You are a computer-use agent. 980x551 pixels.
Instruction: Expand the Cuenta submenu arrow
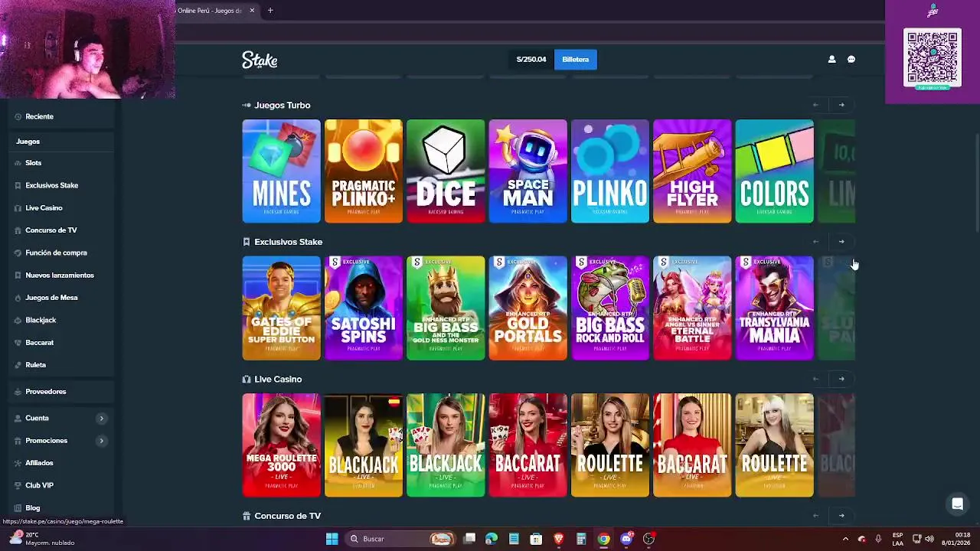[x=101, y=419]
